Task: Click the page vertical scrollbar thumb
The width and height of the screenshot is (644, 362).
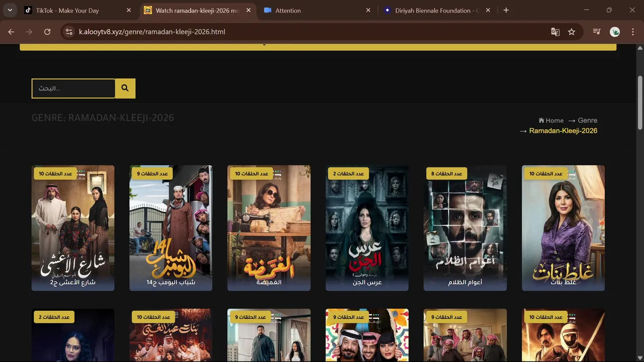Action: click(640, 102)
